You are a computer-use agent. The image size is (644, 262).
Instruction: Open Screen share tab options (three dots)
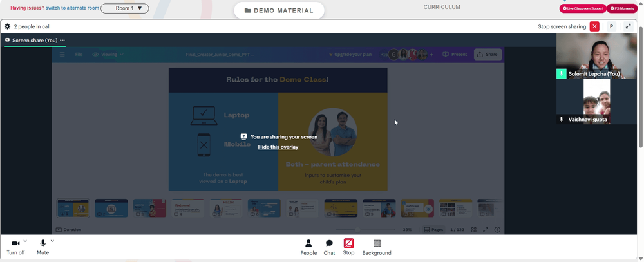pyautogui.click(x=62, y=41)
